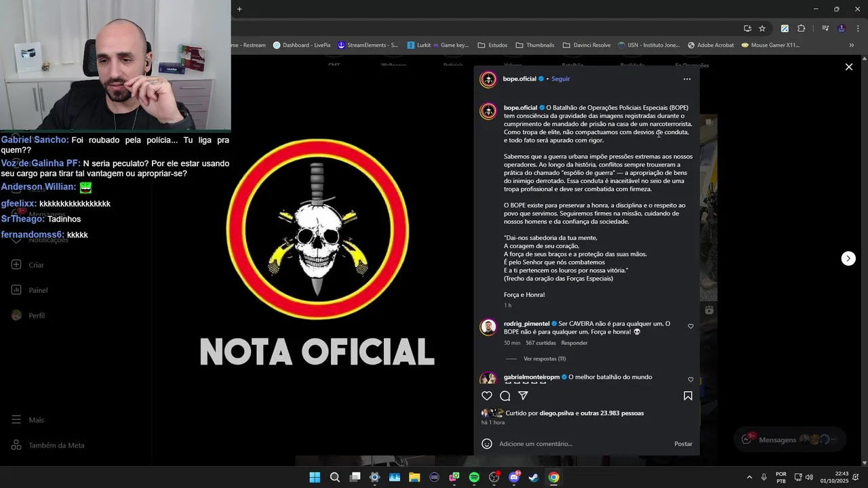Open the StreamElements bookmark
Screen dimensions: 868x488
(x=368, y=45)
